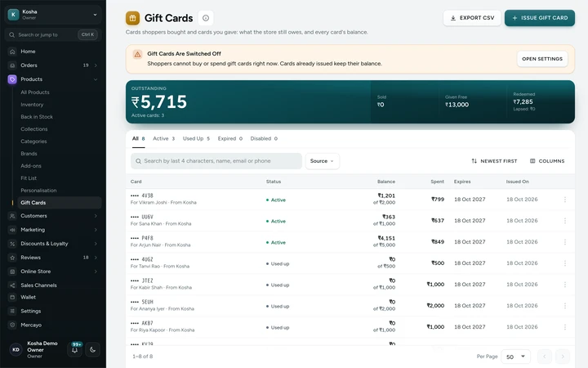Click the Discounts & Loyalty percent icon
This screenshot has height=368, width=588.
(x=12, y=244)
